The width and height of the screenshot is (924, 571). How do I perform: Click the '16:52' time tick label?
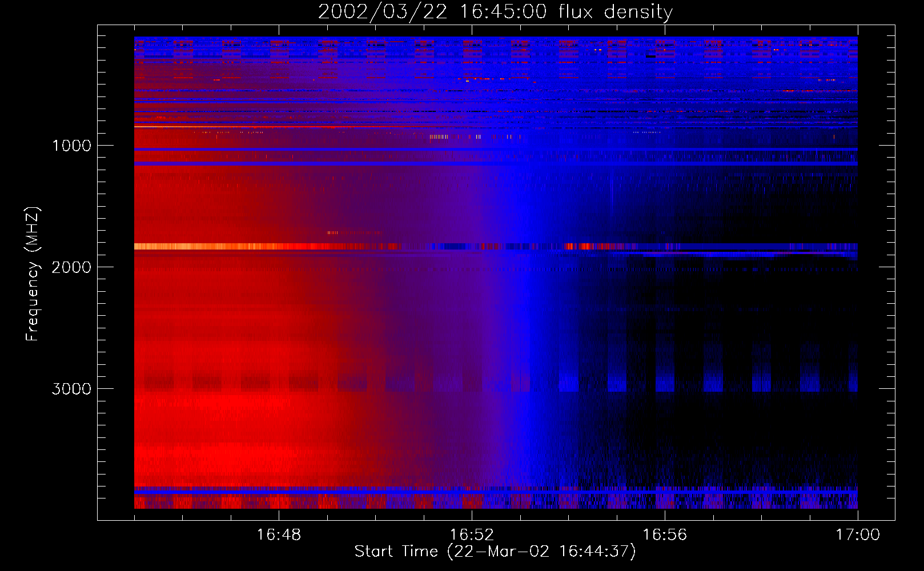click(x=472, y=535)
